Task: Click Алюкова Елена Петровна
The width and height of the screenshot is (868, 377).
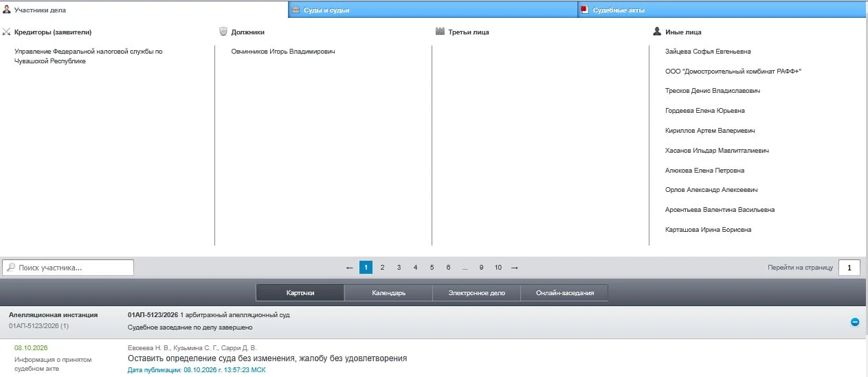Action: (704, 170)
